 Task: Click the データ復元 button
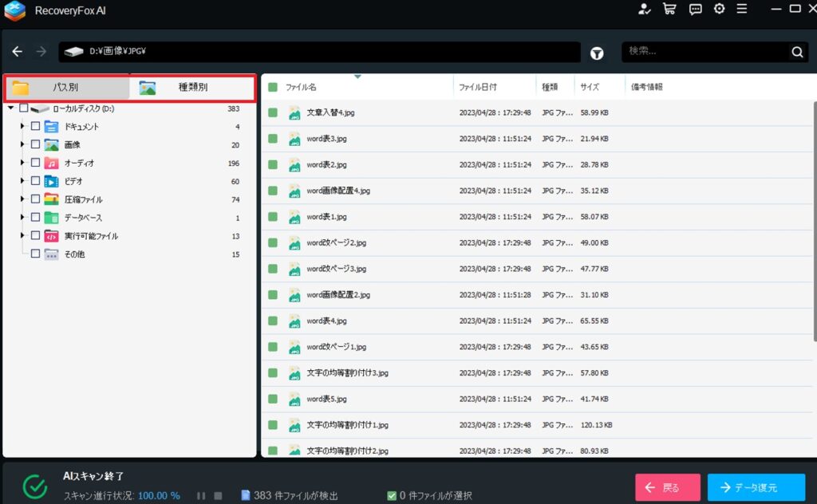(x=756, y=487)
